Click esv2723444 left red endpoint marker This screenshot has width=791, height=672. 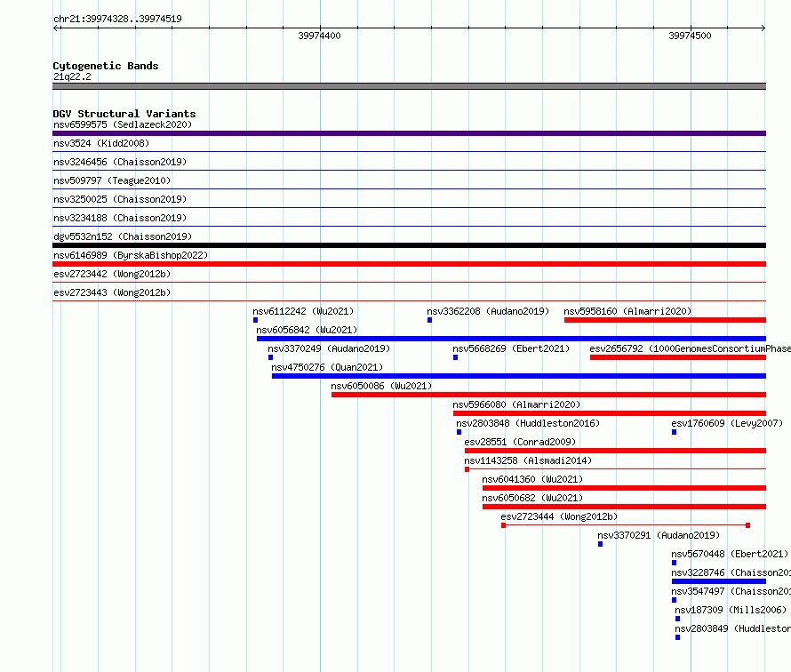[503, 525]
